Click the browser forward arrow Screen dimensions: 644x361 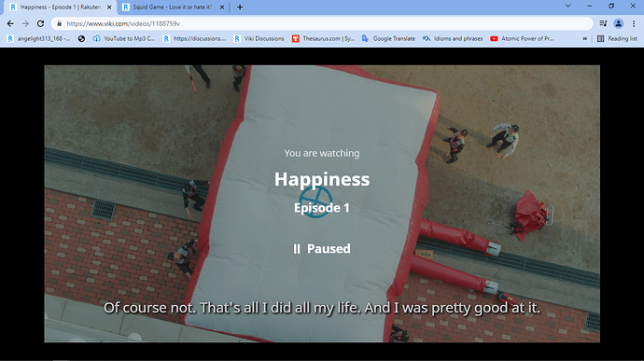[x=25, y=24]
